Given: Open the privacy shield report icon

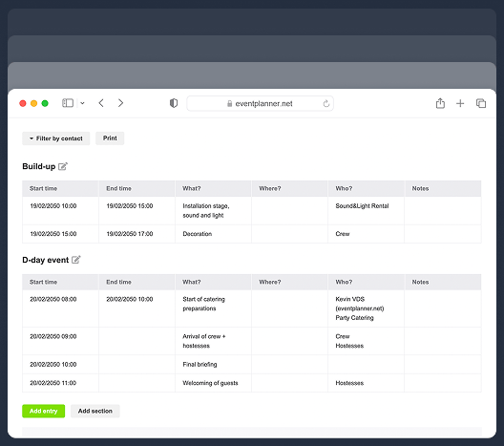Looking at the screenshot, I should tap(174, 103).
